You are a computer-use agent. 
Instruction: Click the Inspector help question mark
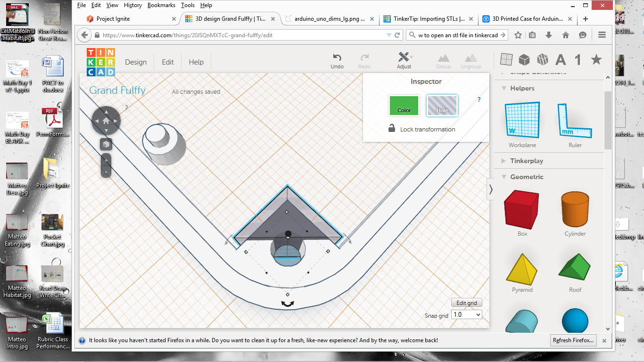(479, 99)
